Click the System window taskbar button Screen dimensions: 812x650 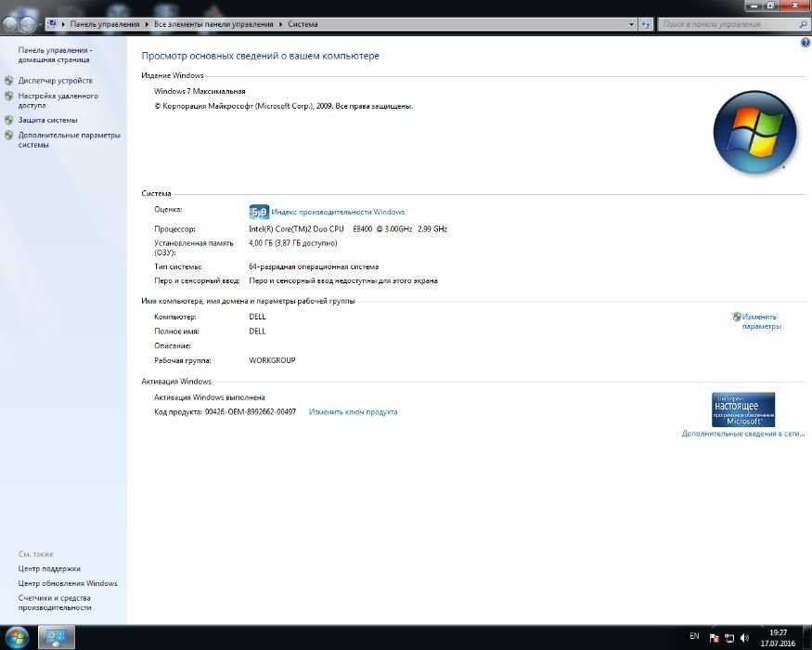coord(56,637)
